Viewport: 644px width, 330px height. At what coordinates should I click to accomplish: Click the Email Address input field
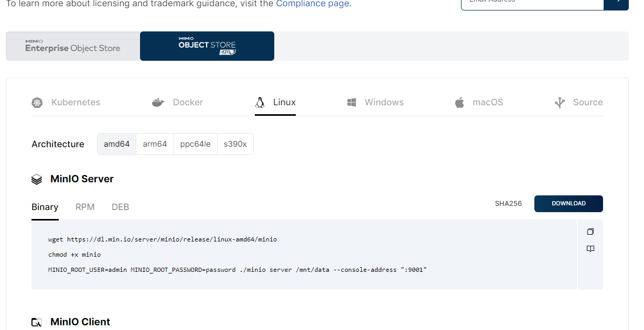click(532, 3)
